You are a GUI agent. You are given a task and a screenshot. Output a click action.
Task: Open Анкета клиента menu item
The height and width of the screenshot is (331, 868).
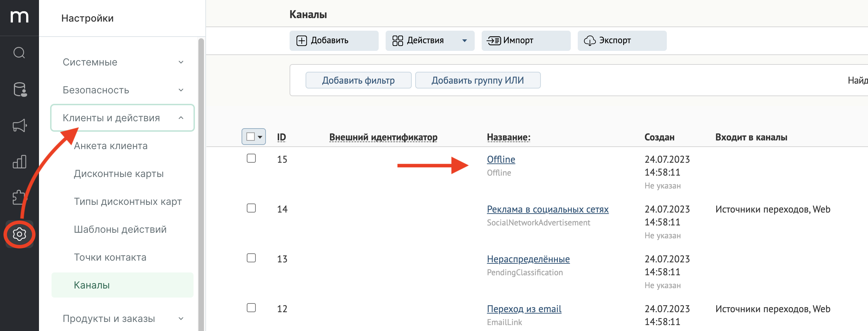tap(111, 146)
